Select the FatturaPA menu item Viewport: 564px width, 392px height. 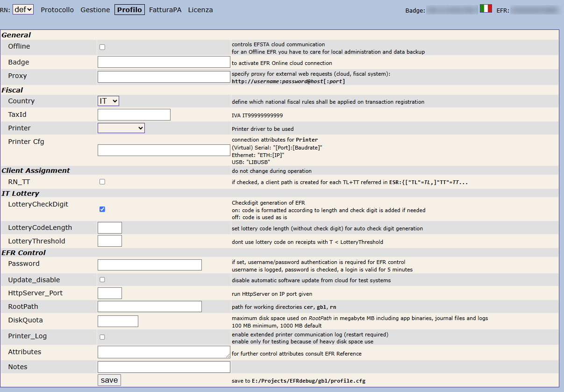coord(165,10)
